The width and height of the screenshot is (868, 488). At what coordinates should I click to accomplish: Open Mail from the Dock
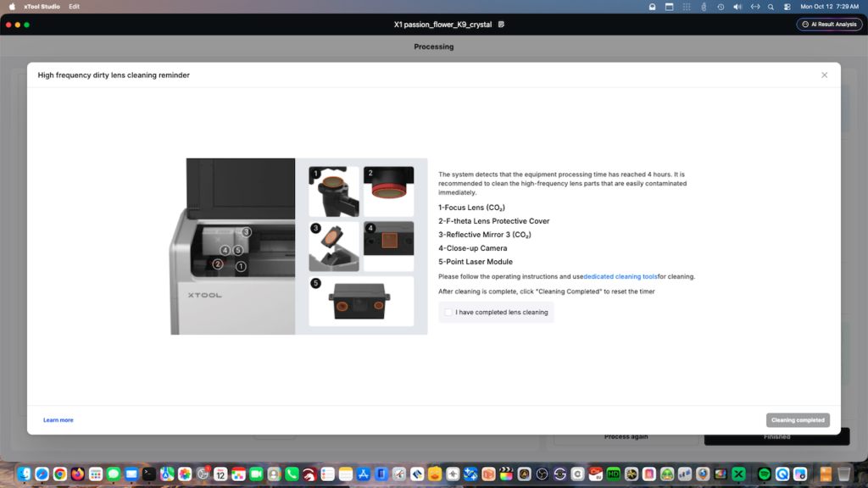131,474
